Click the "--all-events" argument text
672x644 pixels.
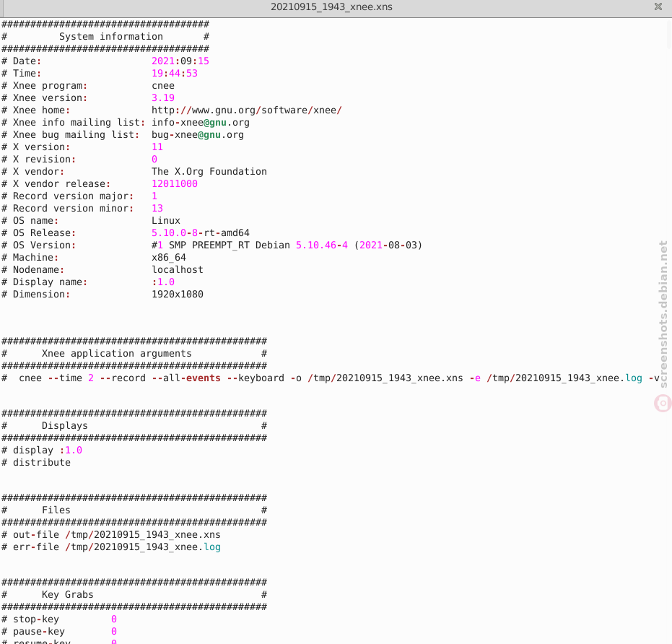pos(186,378)
